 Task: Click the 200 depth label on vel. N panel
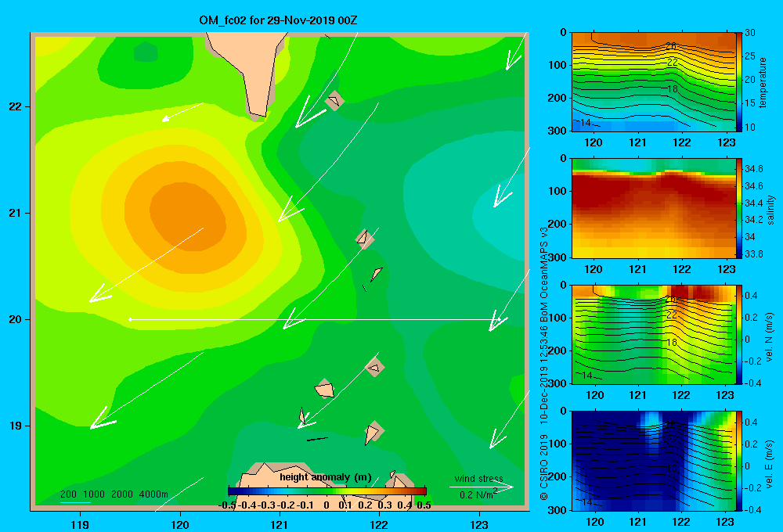pos(557,350)
